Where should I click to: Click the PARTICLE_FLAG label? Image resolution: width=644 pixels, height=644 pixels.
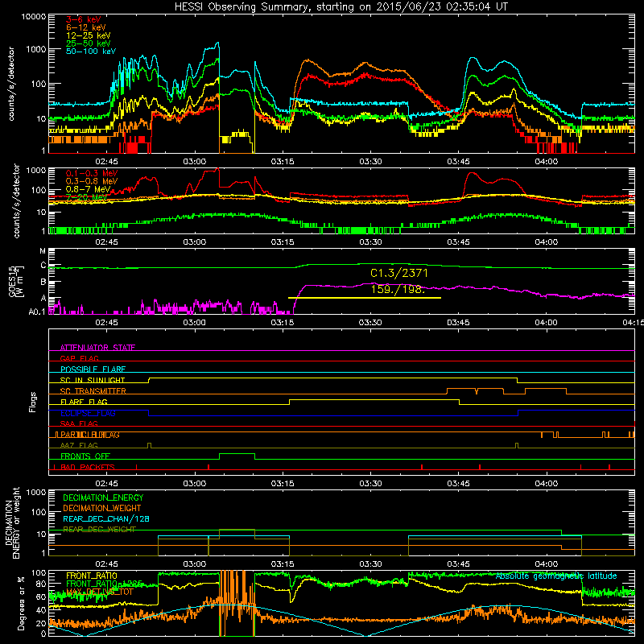click(90, 435)
